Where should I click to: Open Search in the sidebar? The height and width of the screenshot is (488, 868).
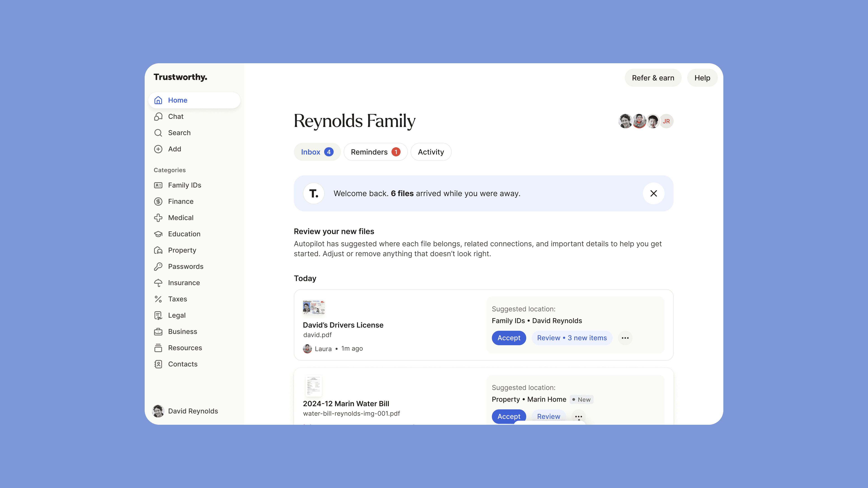tap(194, 133)
